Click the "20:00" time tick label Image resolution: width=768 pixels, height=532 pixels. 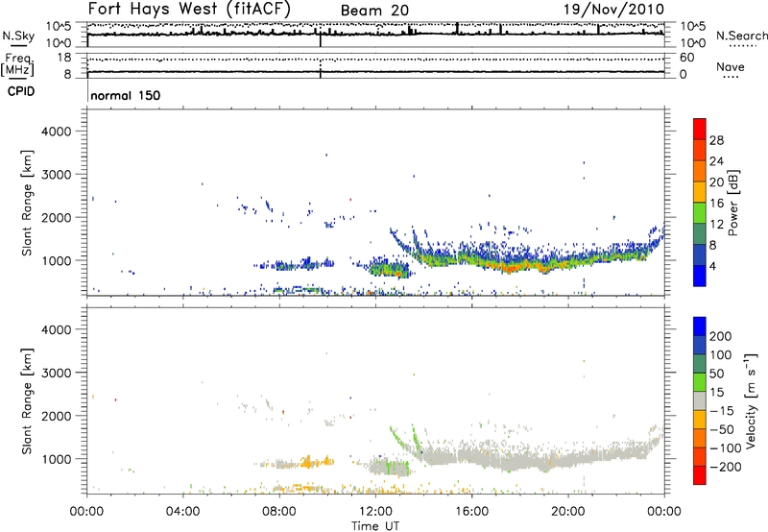pos(567,512)
